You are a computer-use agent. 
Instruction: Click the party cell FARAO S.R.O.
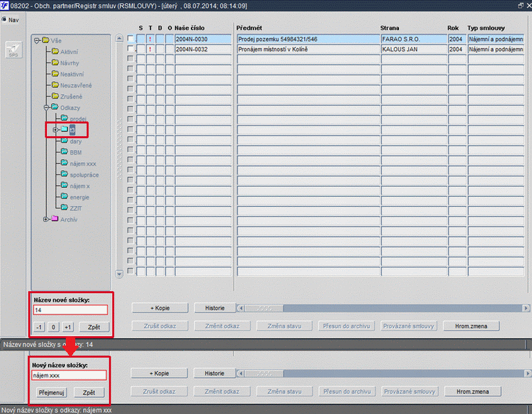[414, 39]
